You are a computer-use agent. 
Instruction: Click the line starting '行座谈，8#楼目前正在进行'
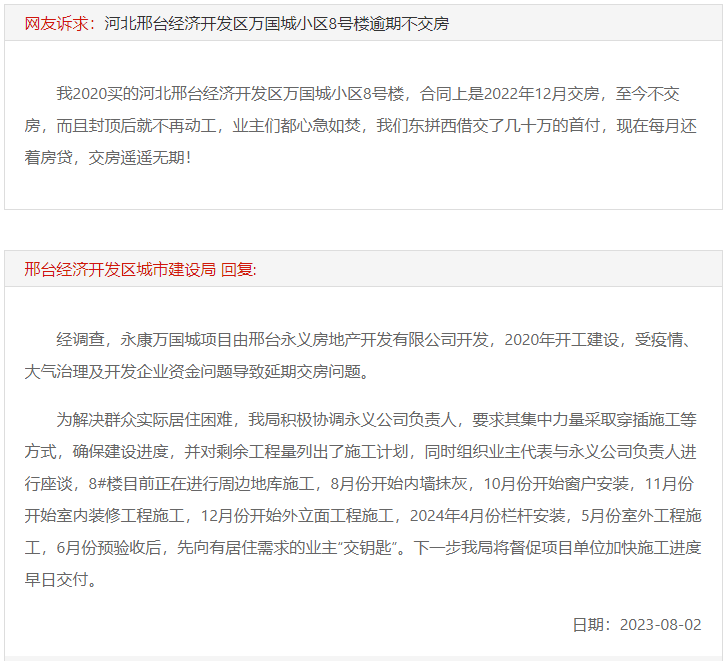tap(359, 484)
